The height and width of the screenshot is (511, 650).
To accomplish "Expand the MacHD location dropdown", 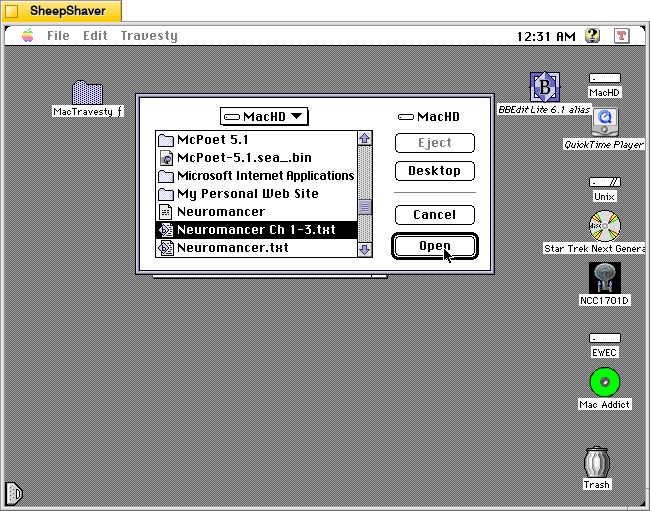I will pos(264,116).
